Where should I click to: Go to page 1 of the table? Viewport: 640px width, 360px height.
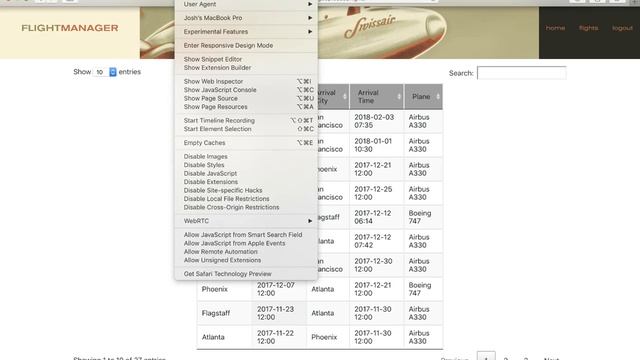pyautogui.click(x=486, y=357)
